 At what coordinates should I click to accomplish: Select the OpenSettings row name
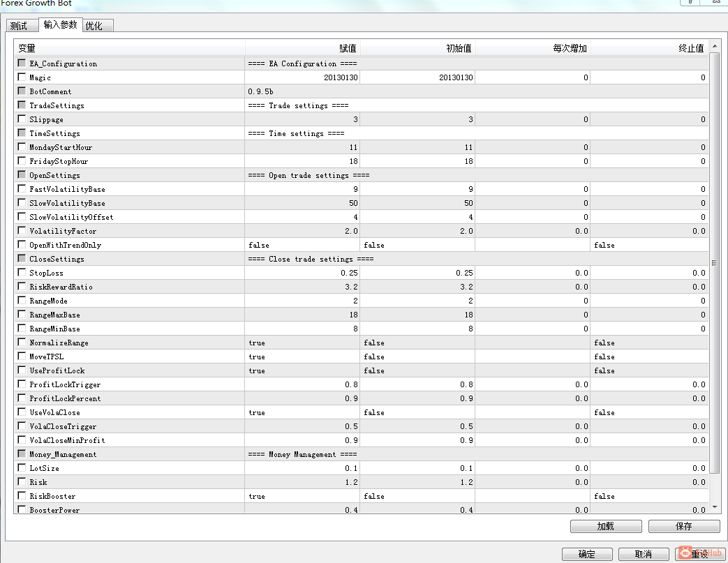tap(54, 175)
